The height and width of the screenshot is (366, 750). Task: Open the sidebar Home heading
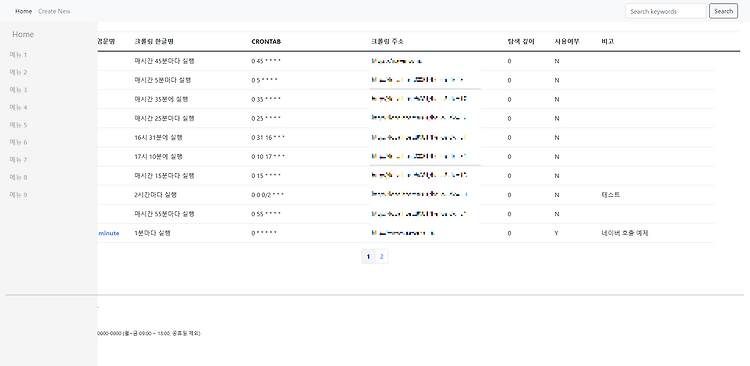tap(23, 34)
